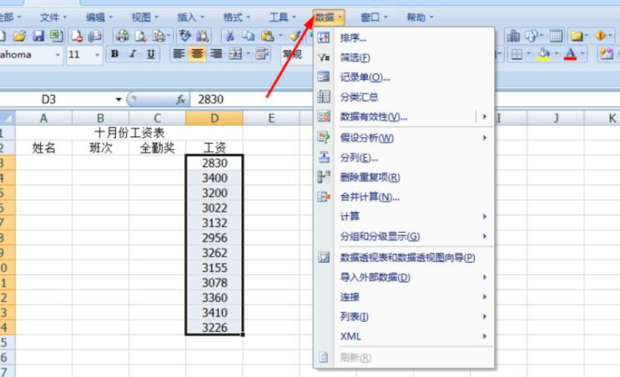Screen dimensions: 620x377
Task: Toggle bold formatting with the B button
Action: click(x=115, y=54)
